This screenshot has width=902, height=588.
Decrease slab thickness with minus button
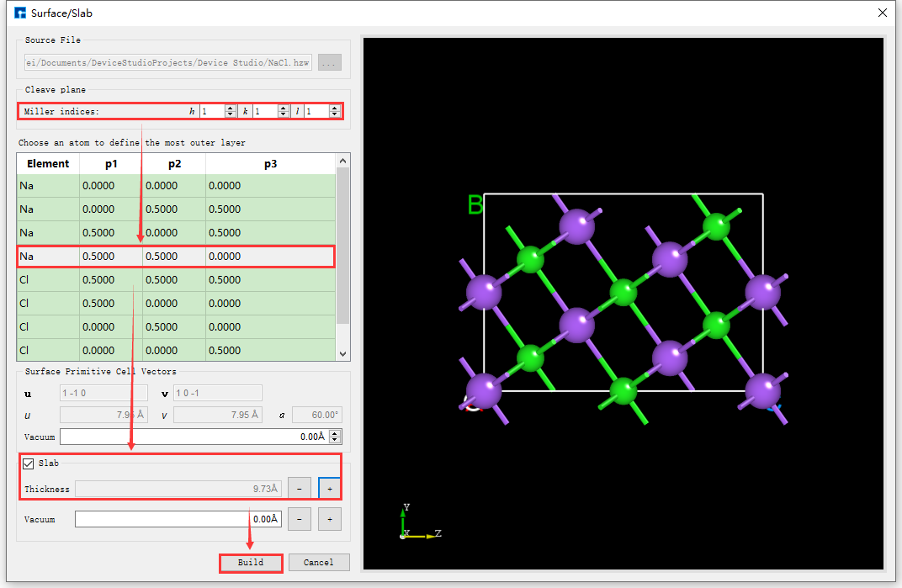click(300, 489)
